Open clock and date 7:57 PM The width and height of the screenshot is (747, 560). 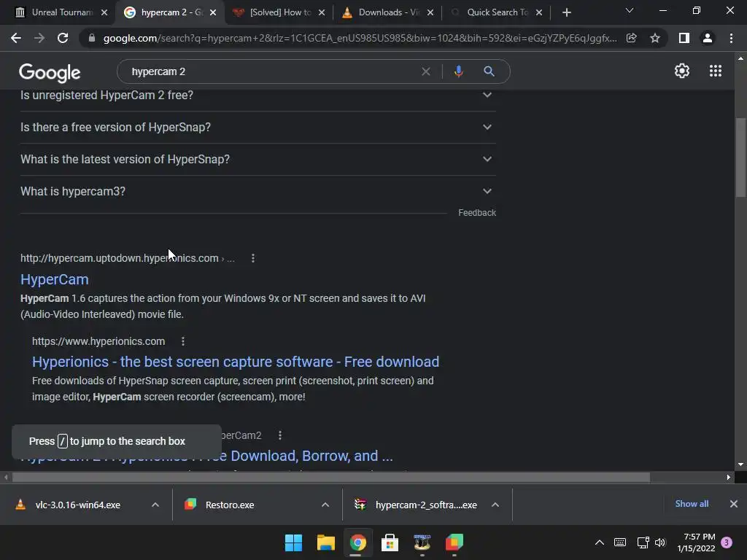click(x=696, y=542)
